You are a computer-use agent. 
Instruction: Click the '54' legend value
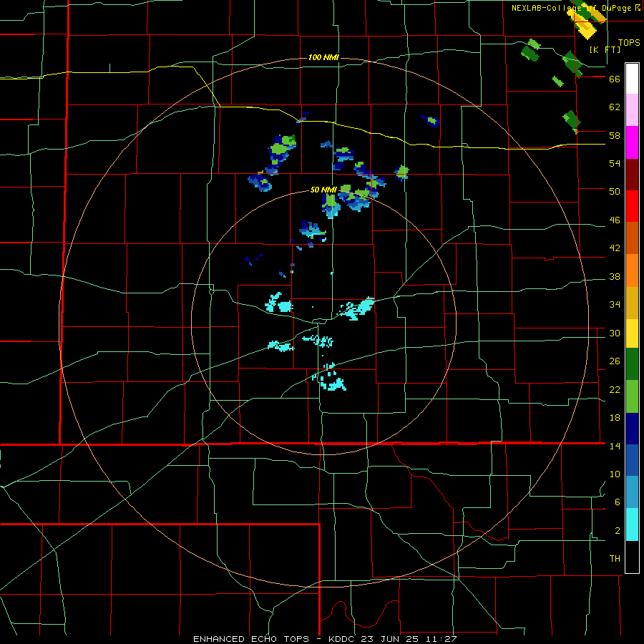point(615,163)
